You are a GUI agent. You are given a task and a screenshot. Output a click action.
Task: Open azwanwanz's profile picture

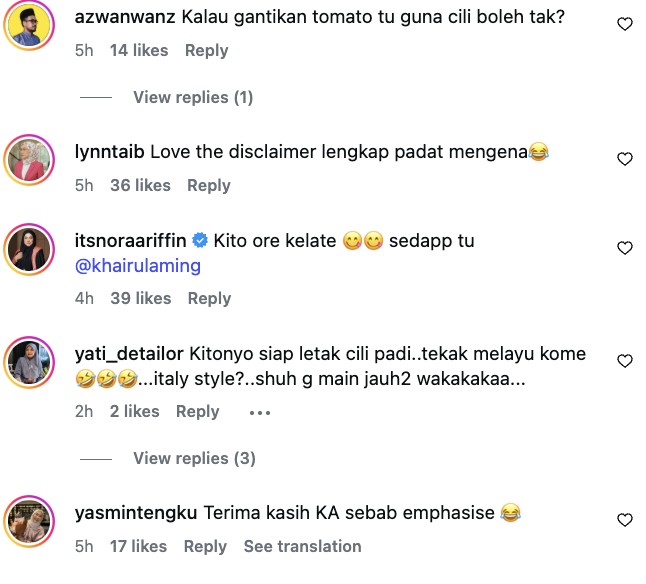click(30, 24)
